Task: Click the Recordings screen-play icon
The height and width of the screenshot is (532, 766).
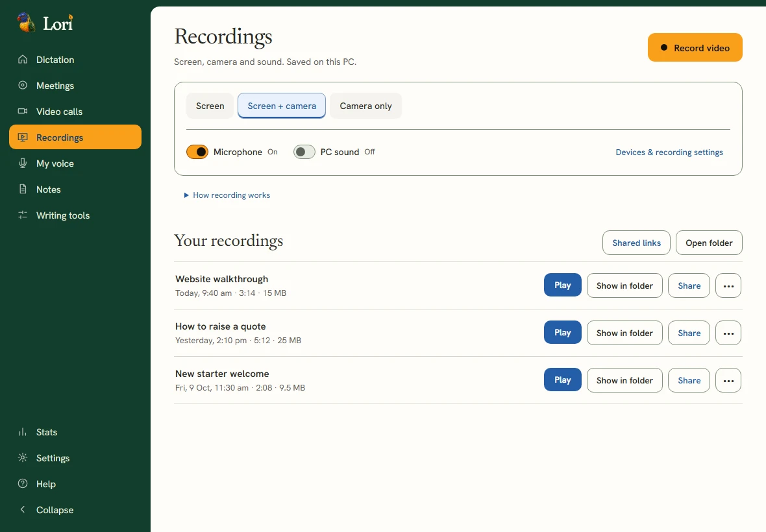Action: tap(23, 137)
